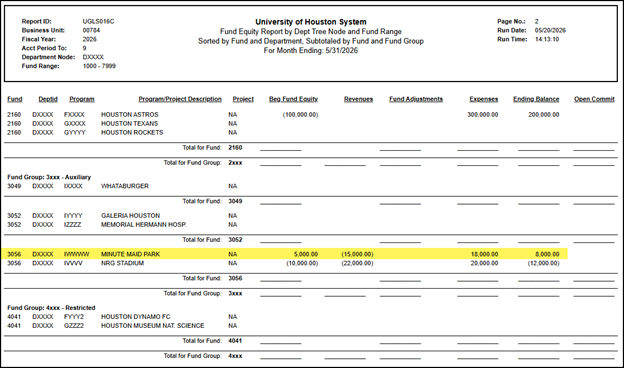This screenshot has width=624, height=368.
Task: Click the Fund column header
Action: coord(15,99)
